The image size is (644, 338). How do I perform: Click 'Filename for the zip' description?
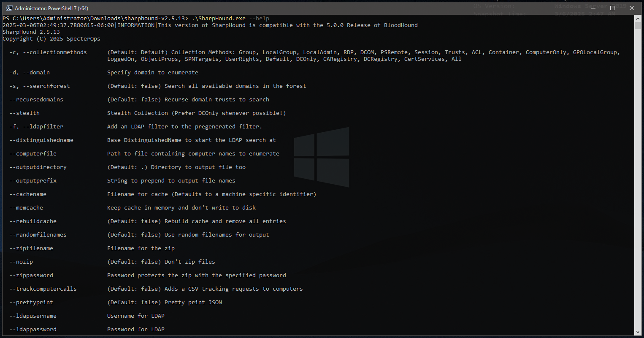(141, 248)
